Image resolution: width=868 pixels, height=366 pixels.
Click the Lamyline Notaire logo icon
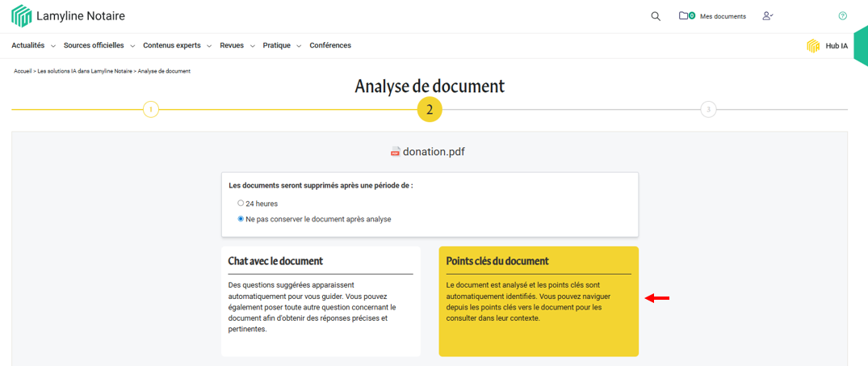[22, 16]
